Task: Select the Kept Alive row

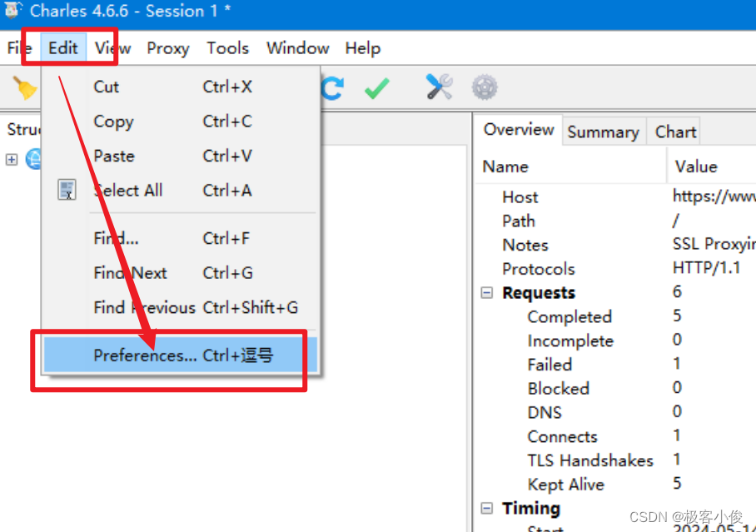Action: tap(615, 485)
